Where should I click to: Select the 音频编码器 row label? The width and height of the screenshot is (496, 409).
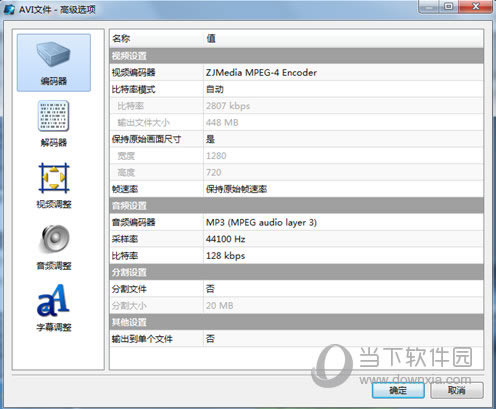[134, 222]
